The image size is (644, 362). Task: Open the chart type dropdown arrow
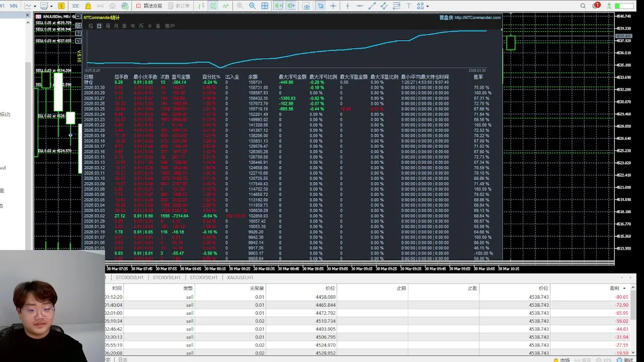(x=35, y=6)
